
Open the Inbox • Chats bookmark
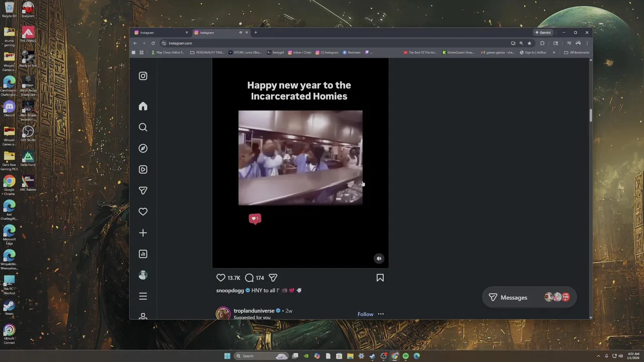(300, 52)
